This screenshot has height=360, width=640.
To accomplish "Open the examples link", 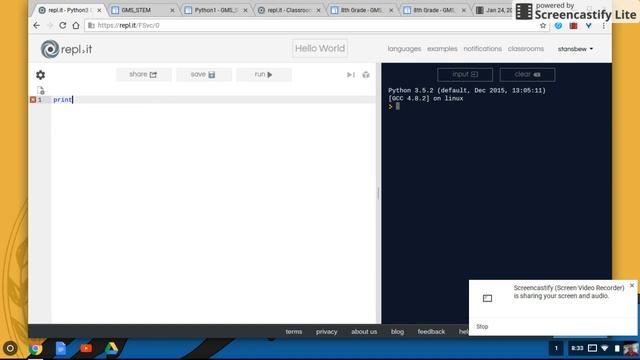I will pyautogui.click(x=442, y=49).
